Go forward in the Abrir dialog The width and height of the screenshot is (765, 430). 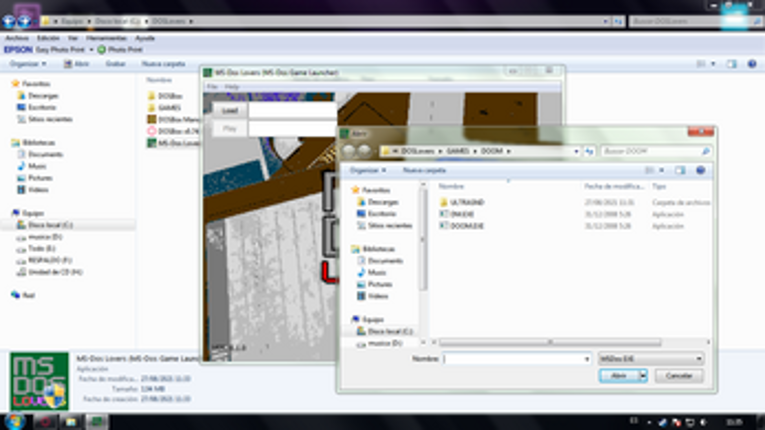[364, 151]
